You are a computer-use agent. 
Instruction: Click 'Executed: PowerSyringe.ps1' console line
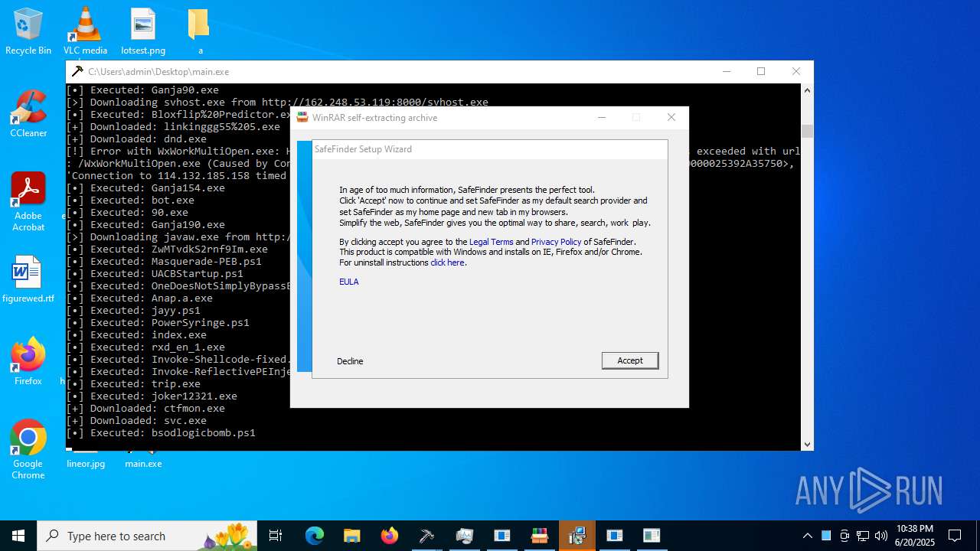coord(158,323)
